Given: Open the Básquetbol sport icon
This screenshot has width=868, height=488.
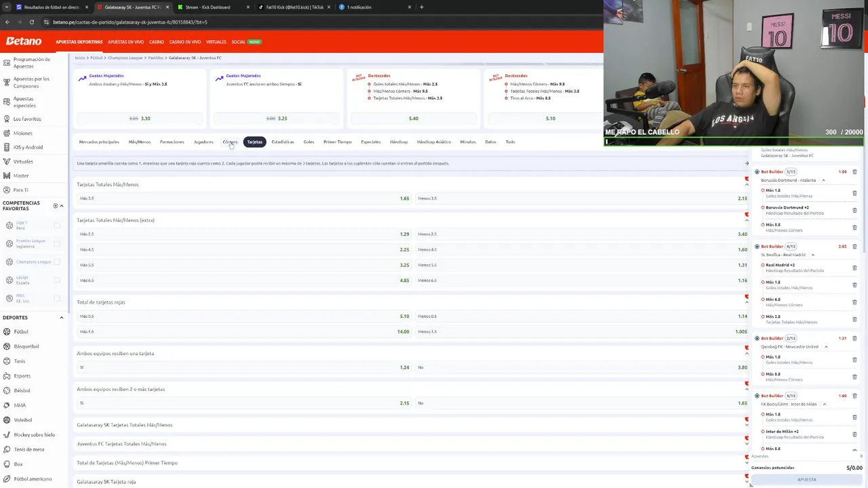Looking at the screenshot, I should point(7,346).
